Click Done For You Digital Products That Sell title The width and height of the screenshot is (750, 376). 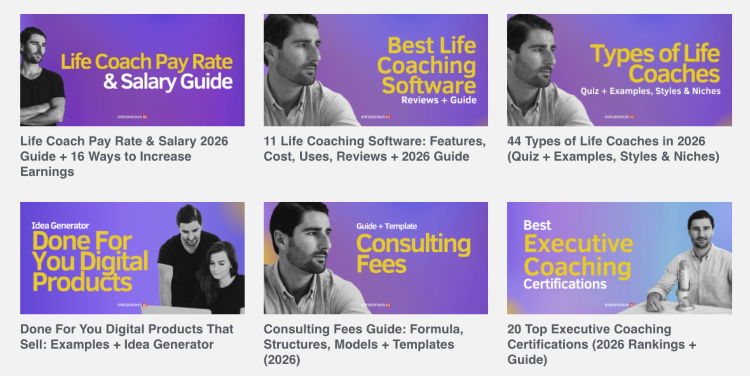click(127, 337)
